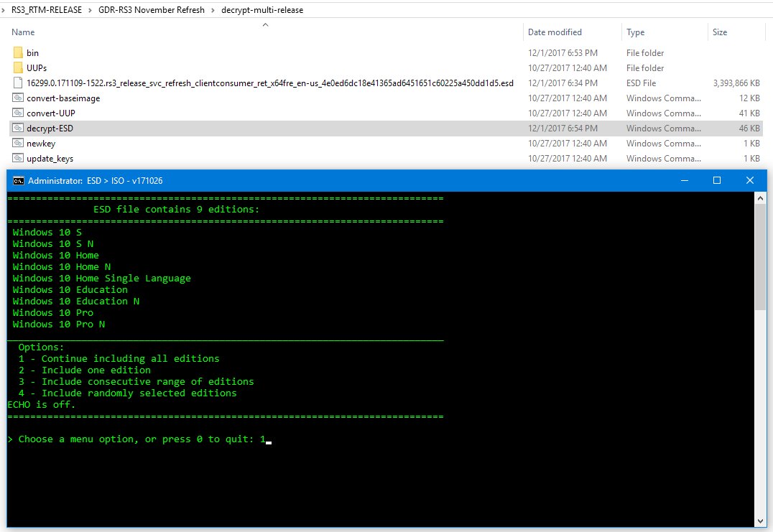
Task: Click the command prompt title bar icon
Action: click(18, 181)
